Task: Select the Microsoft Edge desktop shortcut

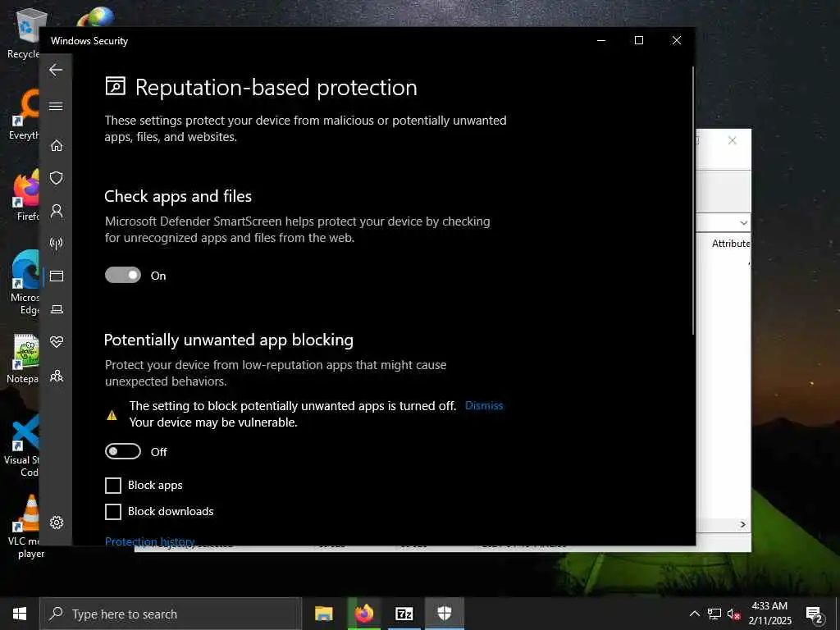Action: point(25,283)
